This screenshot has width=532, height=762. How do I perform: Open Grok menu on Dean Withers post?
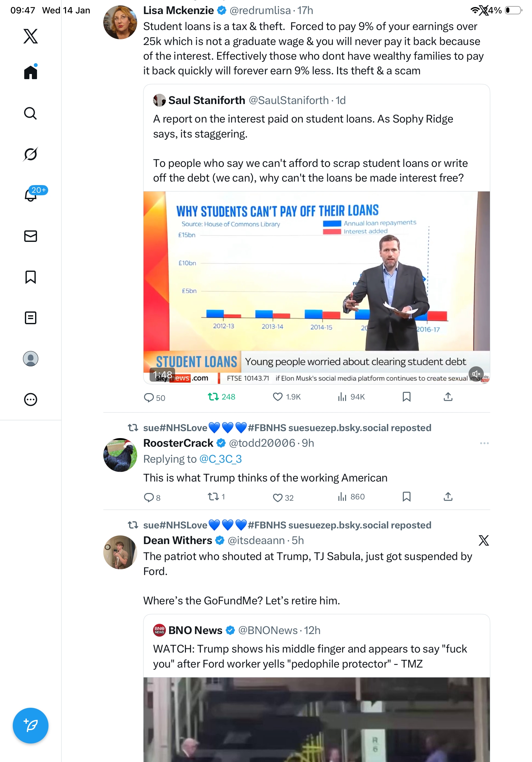pos(484,540)
